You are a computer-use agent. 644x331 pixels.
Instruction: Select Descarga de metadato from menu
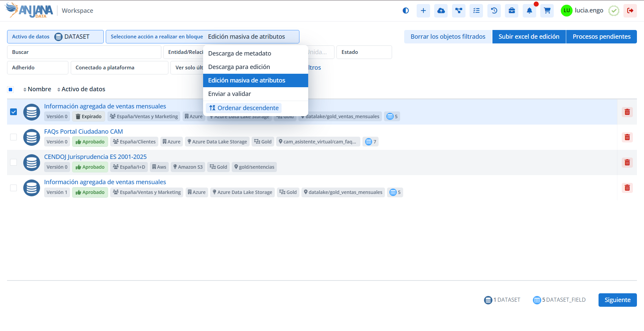point(239,54)
